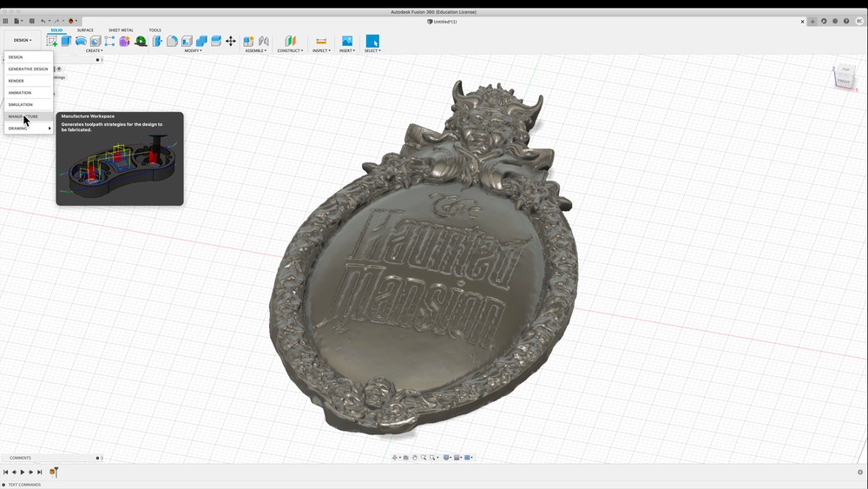
Task: Activate the Select tool icon
Action: click(x=372, y=41)
